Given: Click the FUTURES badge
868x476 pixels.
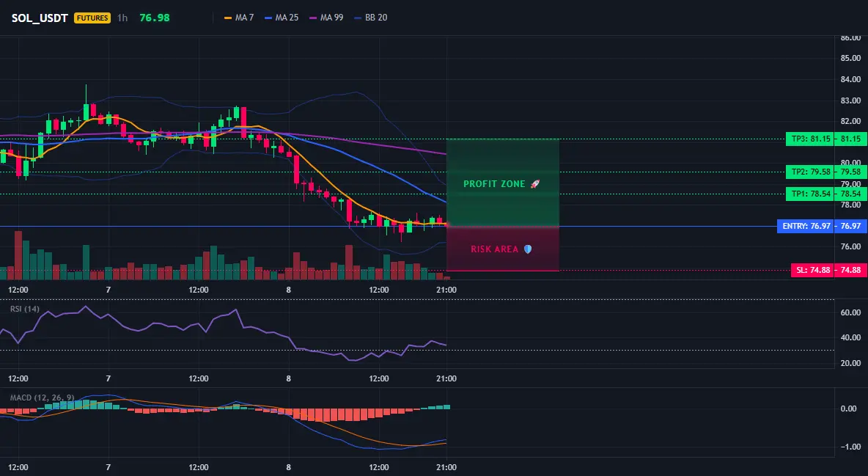Looking at the screenshot, I should 92,18.
